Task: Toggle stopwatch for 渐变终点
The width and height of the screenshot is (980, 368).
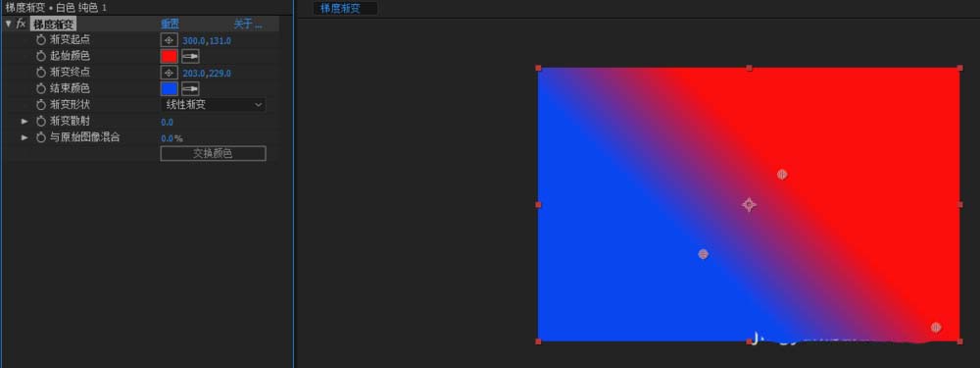Action: pyautogui.click(x=41, y=73)
